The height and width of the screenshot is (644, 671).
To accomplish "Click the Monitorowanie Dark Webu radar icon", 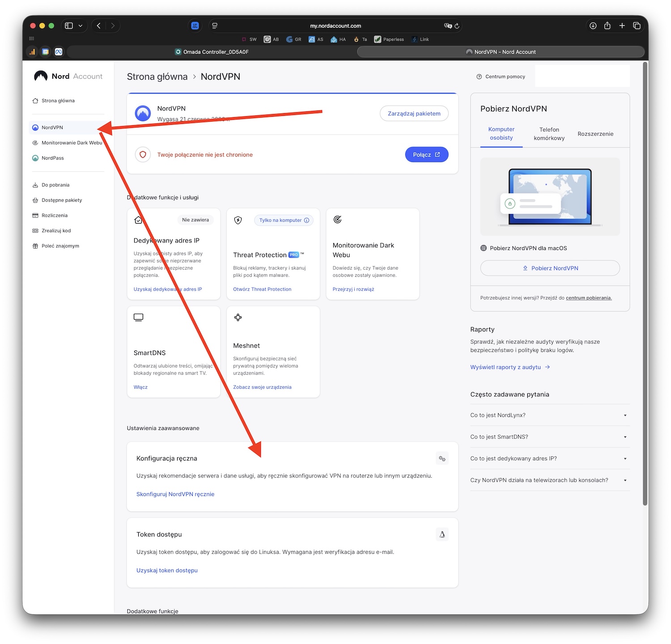I will [x=338, y=220].
